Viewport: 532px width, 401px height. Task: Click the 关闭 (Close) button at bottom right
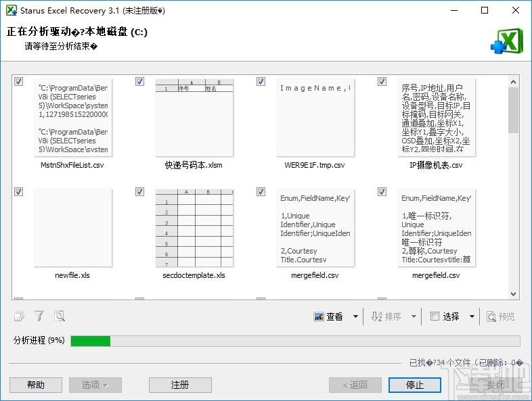click(495, 385)
